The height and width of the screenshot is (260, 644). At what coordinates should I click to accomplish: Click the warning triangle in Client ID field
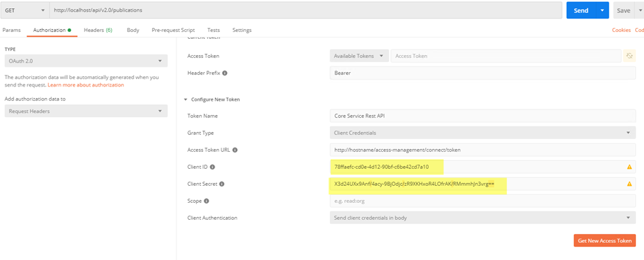pyautogui.click(x=629, y=167)
